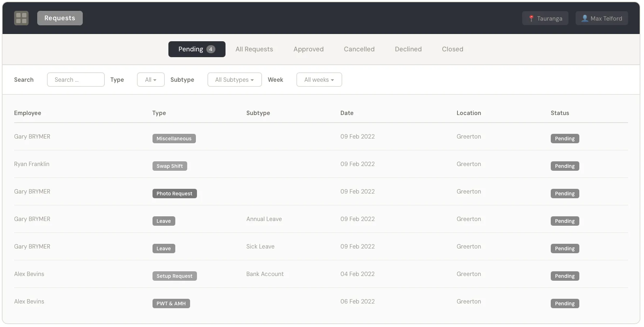Viewport: 644px width, 327px height.
Task: Expand the Type All dropdown
Action: coord(151,80)
